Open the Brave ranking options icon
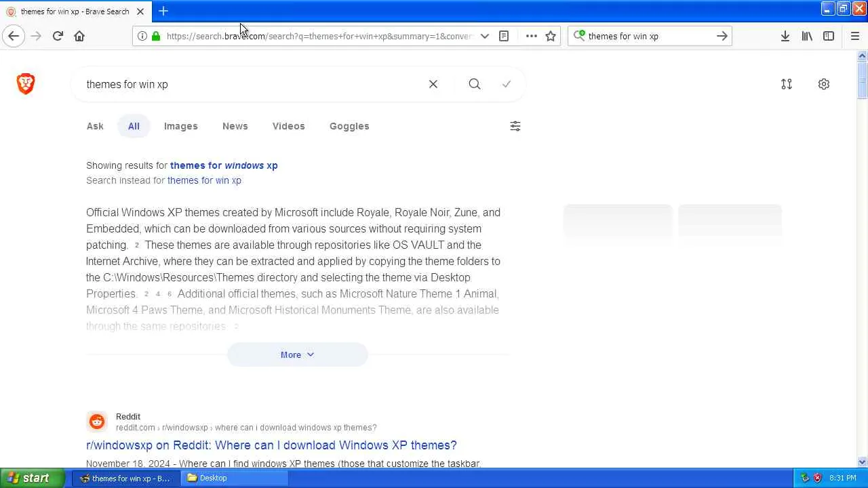 tap(787, 84)
